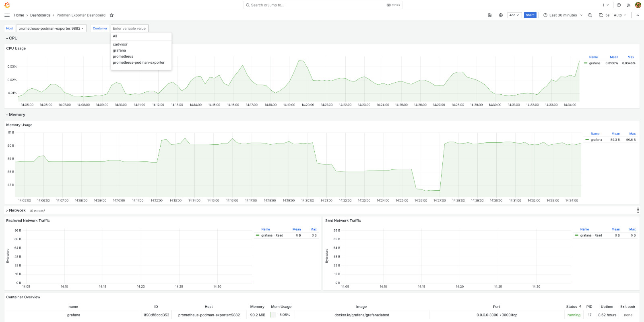Open the CPU Usage panel title

16,48
